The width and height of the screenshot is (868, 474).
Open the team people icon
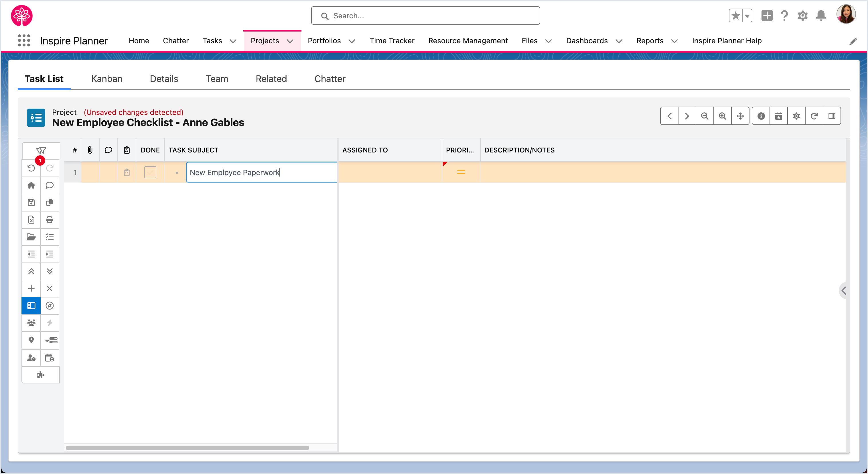click(31, 323)
